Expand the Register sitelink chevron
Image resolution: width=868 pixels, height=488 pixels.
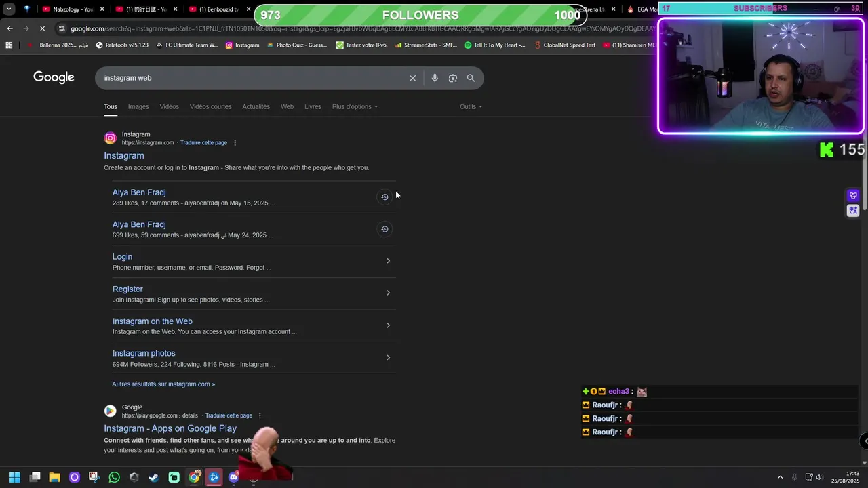[388, 293]
